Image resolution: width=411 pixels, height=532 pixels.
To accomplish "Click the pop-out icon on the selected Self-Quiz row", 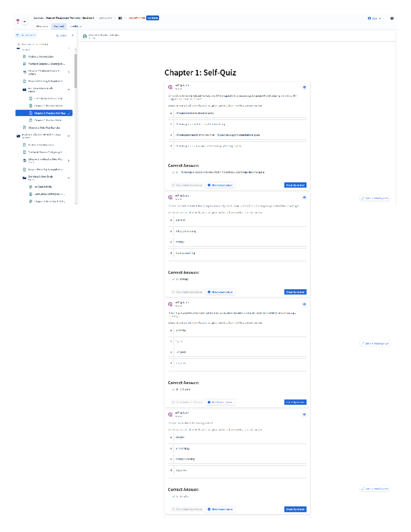I will pos(70,113).
